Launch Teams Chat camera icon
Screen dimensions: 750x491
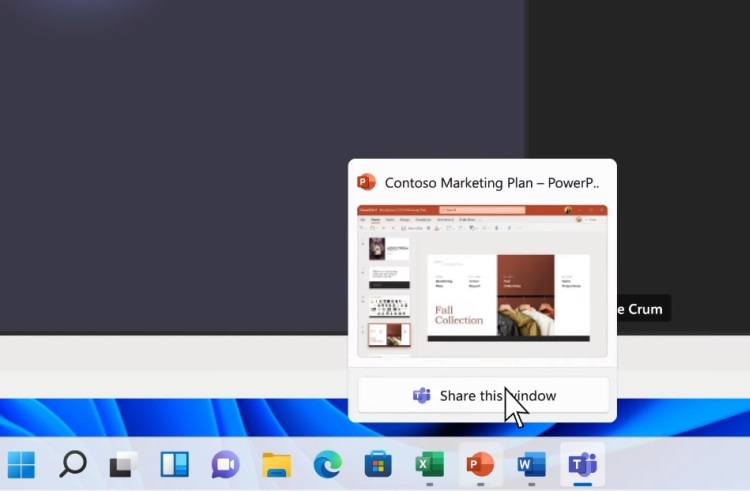[x=225, y=465]
